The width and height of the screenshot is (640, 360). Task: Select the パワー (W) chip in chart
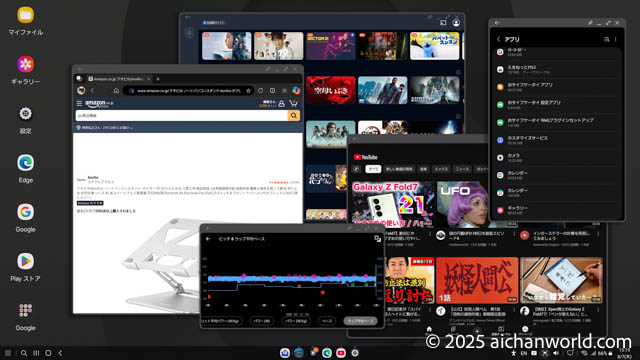262,321
